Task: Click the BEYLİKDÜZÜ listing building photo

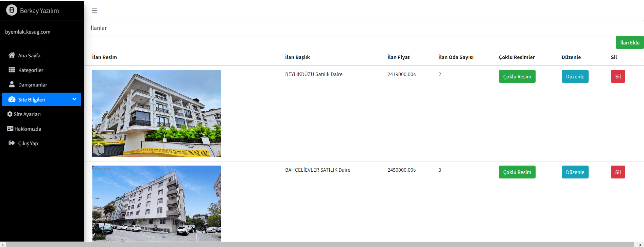Action: pos(156,113)
